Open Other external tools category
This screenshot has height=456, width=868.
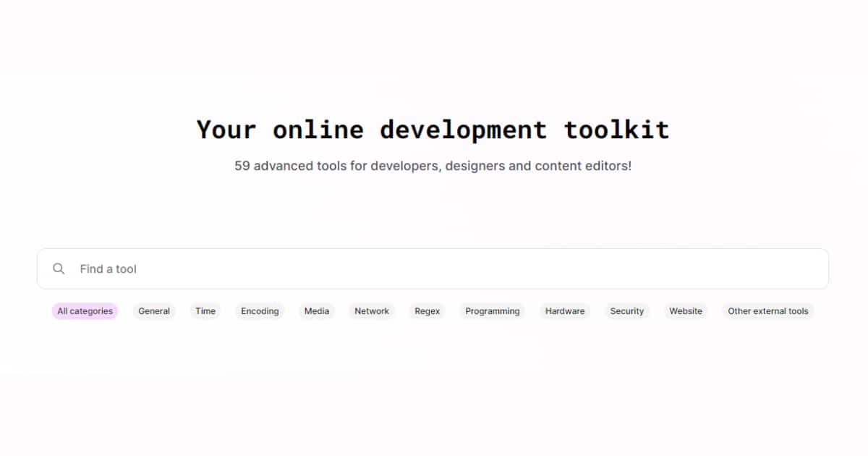[768, 311]
